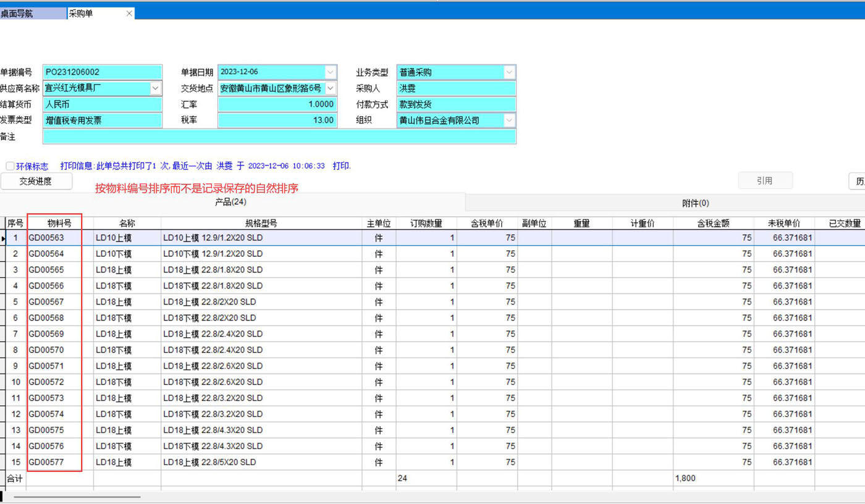This screenshot has height=504, width=865.
Task: Close the 采购单 tab
Action: click(129, 14)
